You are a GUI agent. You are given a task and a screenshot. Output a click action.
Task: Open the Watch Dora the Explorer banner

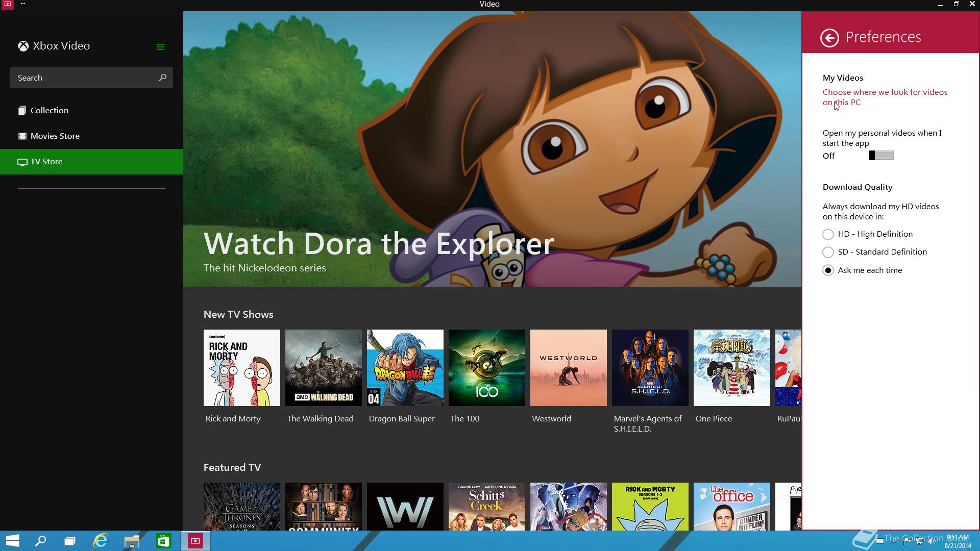click(492, 149)
